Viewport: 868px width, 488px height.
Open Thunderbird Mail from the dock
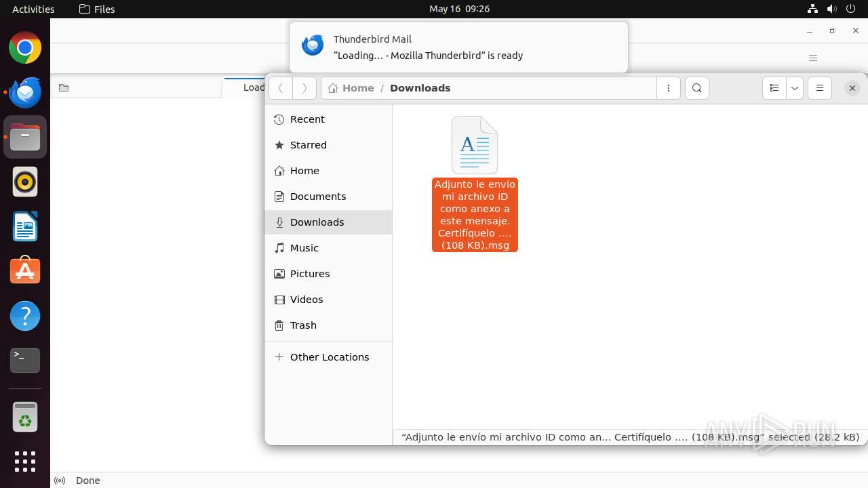pyautogui.click(x=25, y=93)
